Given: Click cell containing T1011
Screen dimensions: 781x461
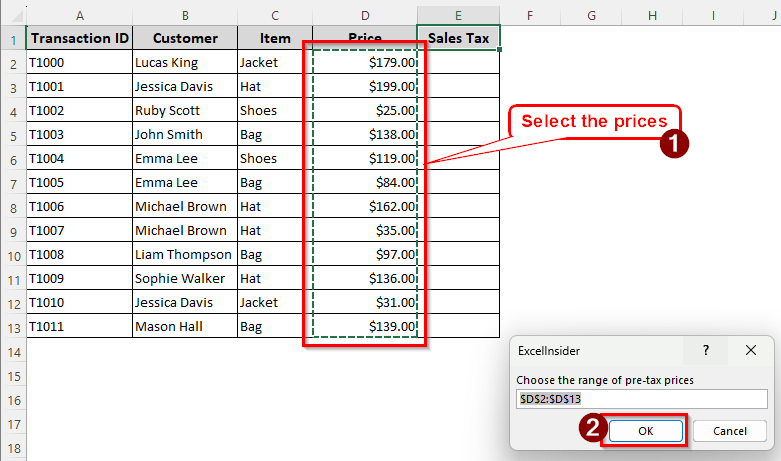Looking at the screenshot, I should (x=79, y=326).
